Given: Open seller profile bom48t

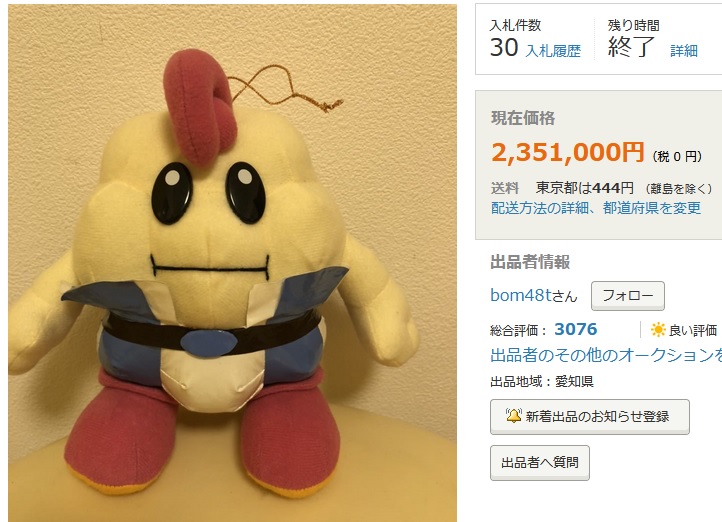Looking at the screenshot, I should (533, 295).
